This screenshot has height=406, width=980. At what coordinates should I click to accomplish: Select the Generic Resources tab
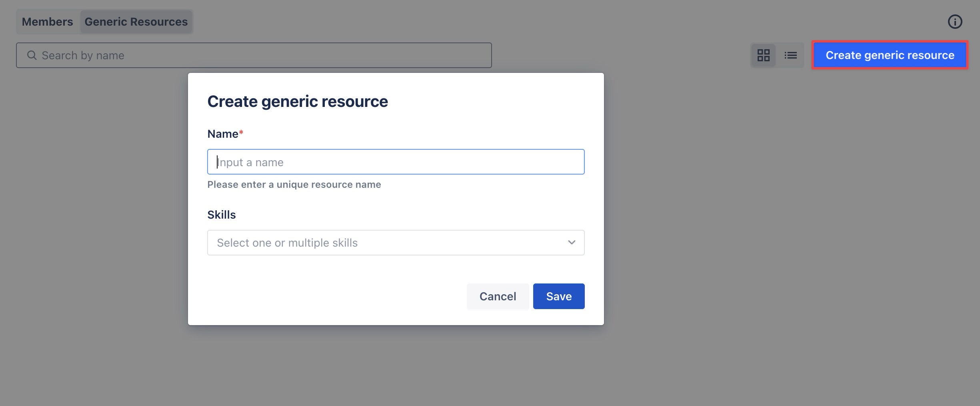click(136, 22)
